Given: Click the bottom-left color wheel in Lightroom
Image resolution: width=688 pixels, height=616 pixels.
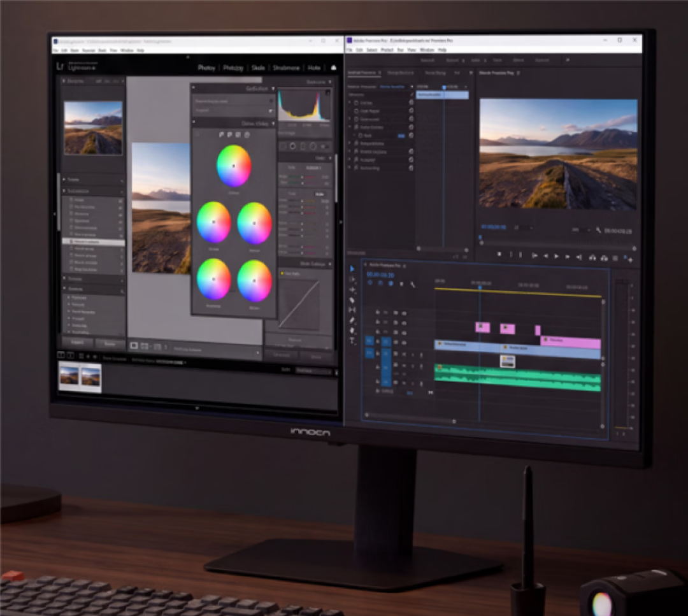Looking at the screenshot, I should [213, 280].
